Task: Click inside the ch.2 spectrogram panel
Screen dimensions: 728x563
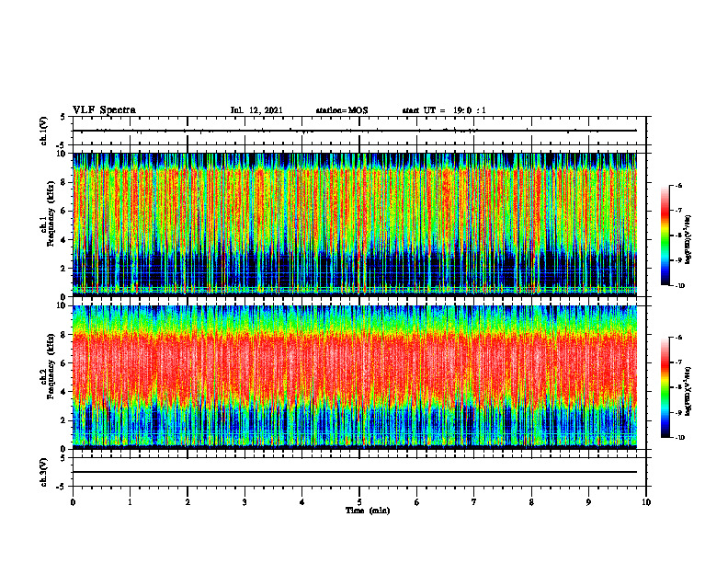Action: tap(355, 377)
